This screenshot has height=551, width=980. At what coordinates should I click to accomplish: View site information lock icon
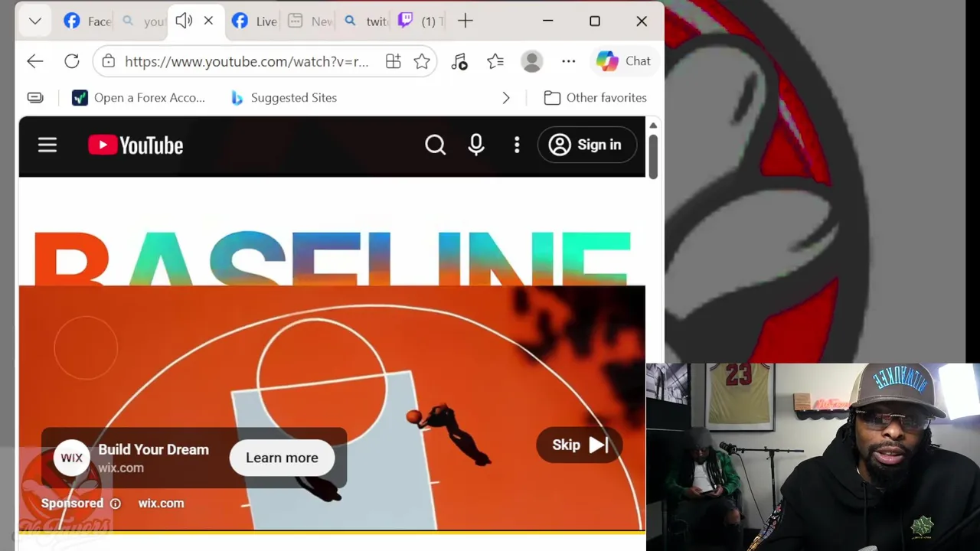pyautogui.click(x=109, y=61)
